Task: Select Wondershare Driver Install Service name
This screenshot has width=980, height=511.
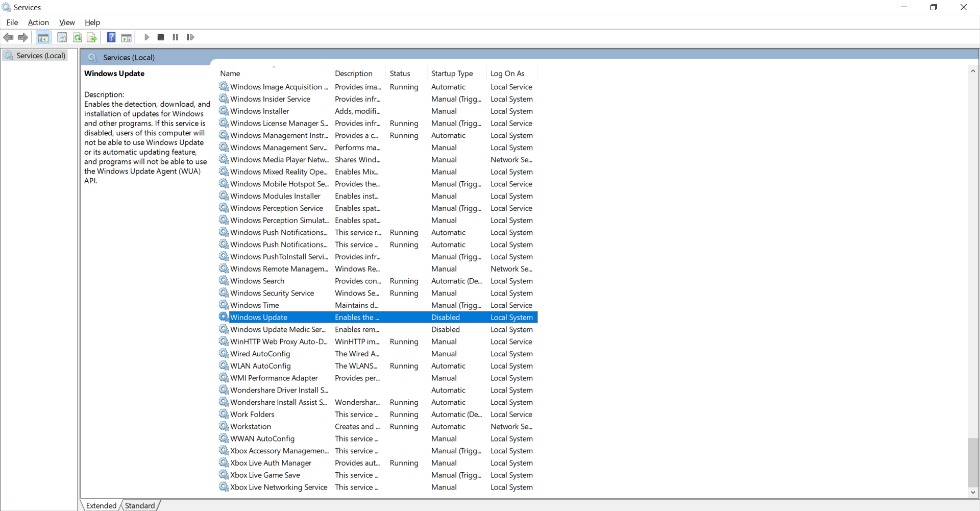Action: (x=279, y=390)
